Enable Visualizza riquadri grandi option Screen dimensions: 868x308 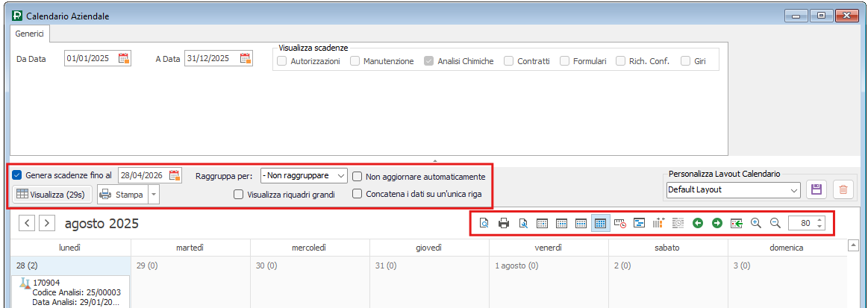click(x=239, y=195)
